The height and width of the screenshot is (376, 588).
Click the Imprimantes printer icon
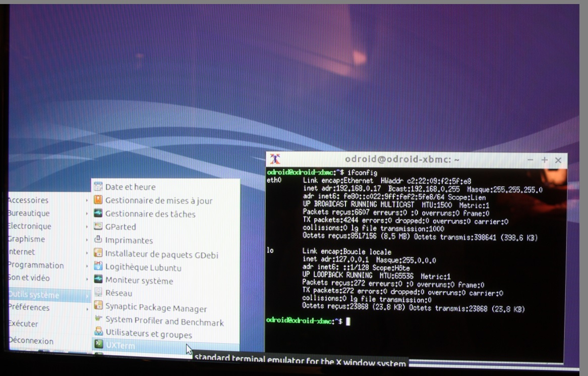(98, 240)
